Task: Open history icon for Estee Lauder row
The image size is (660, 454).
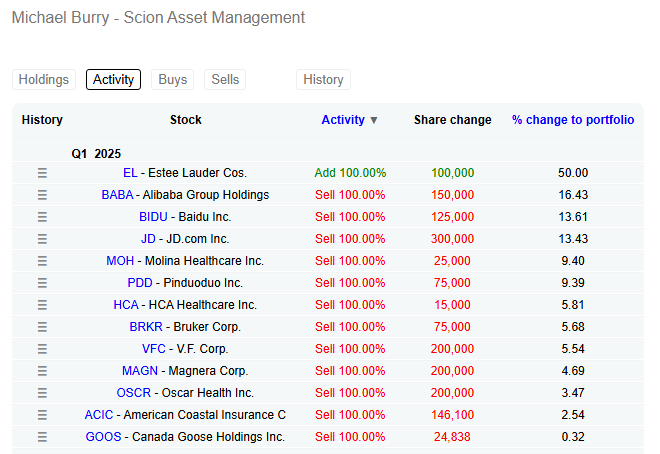Action: coord(42,173)
